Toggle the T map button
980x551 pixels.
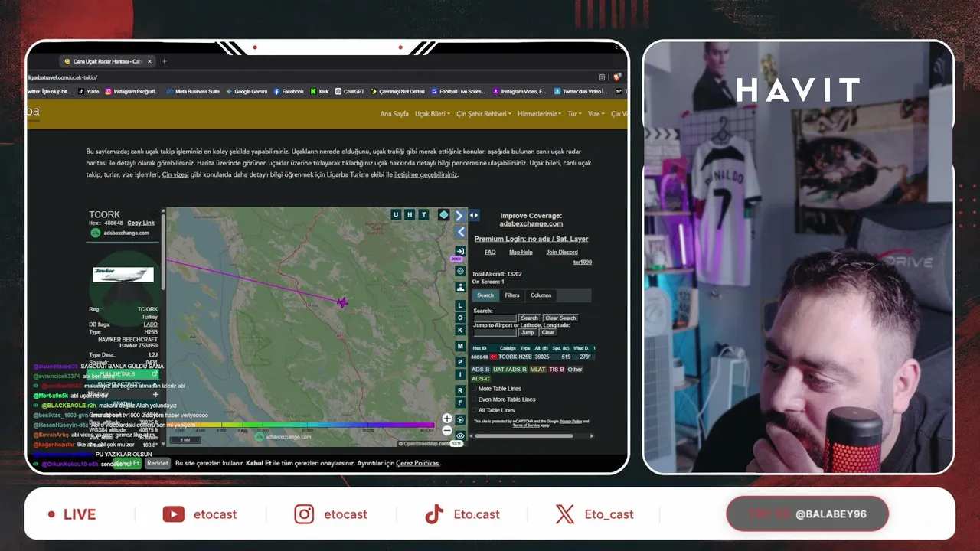[423, 215]
